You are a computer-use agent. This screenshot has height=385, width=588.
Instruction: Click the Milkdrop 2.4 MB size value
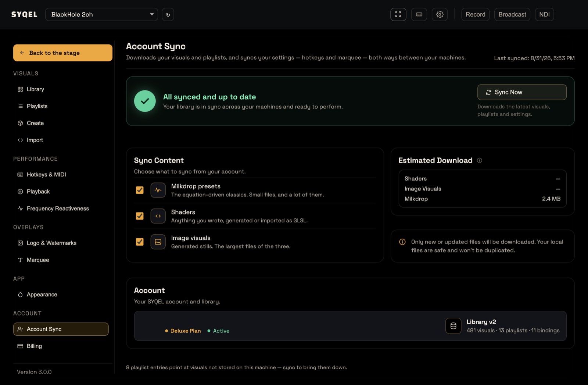(551, 199)
